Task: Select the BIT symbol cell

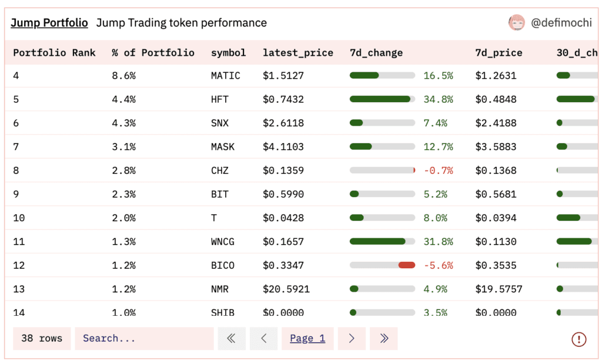Action: click(x=220, y=194)
